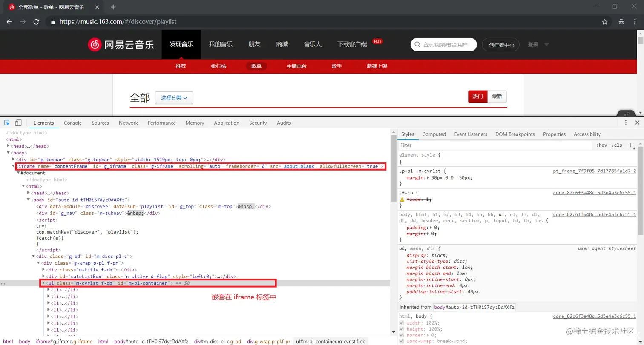Screen dimensions: 644x345
Task: Open the 排行榜 sub-navigation item
Action: tap(218, 66)
